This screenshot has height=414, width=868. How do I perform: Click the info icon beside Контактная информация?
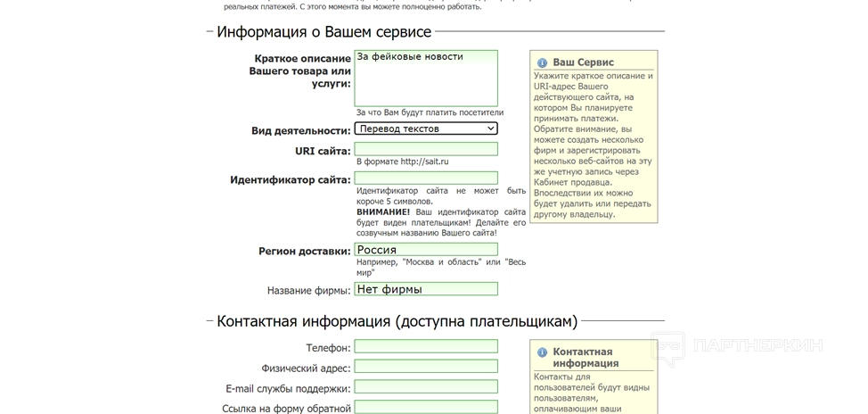tap(542, 352)
